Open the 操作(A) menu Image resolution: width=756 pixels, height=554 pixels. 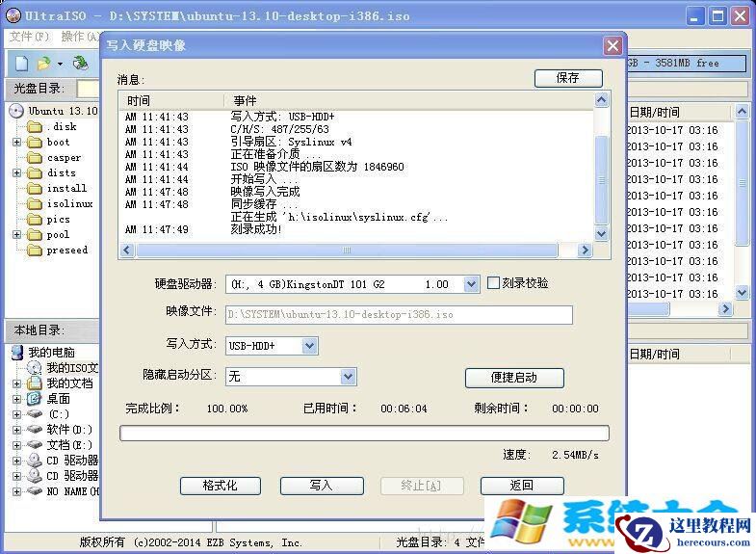coord(80,37)
